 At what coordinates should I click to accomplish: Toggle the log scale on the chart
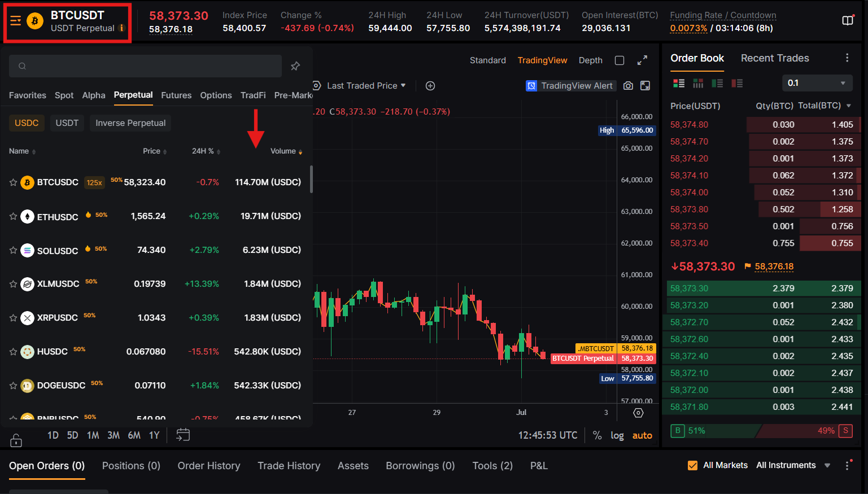617,435
